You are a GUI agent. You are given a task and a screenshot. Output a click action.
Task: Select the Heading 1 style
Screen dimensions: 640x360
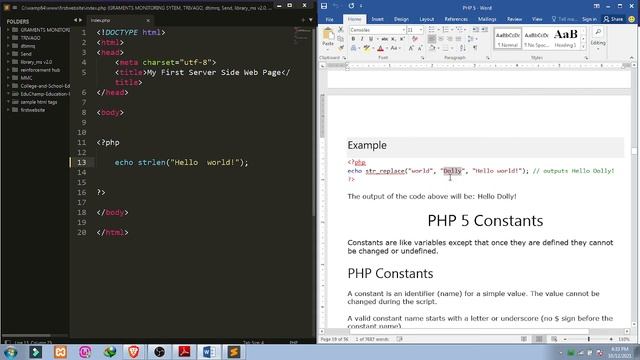click(x=565, y=39)
